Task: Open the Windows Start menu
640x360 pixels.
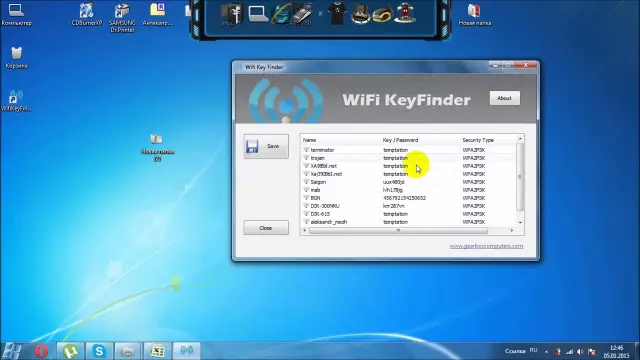Action: pos(12,351)
